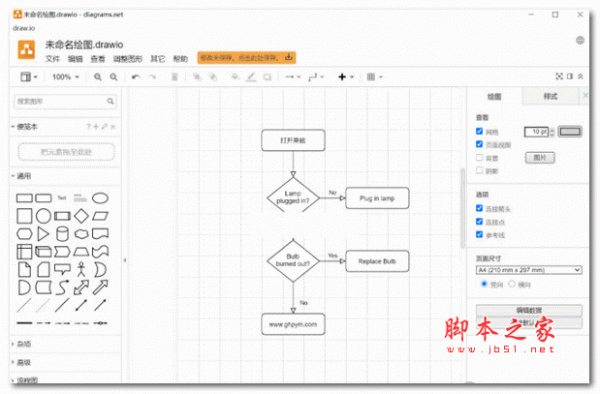
Task: Click the shadow toolbar icon
Action: pos(267,77)
